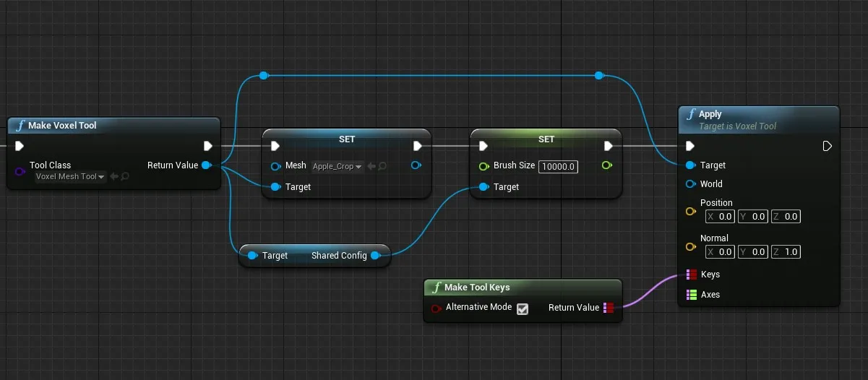
Task: Click the Shared Config output pin
Action: (x=374, y=256)
